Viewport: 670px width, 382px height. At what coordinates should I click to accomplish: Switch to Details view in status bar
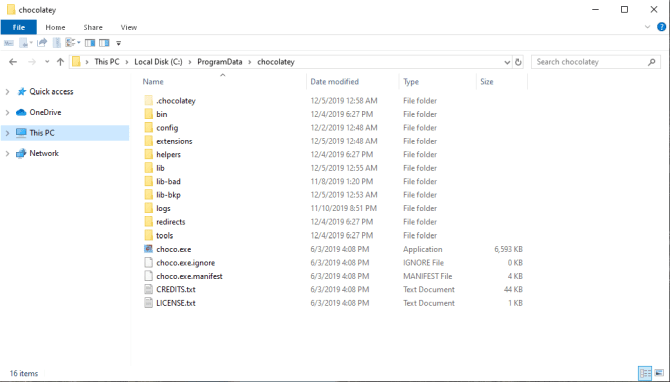tap(645, 373)
